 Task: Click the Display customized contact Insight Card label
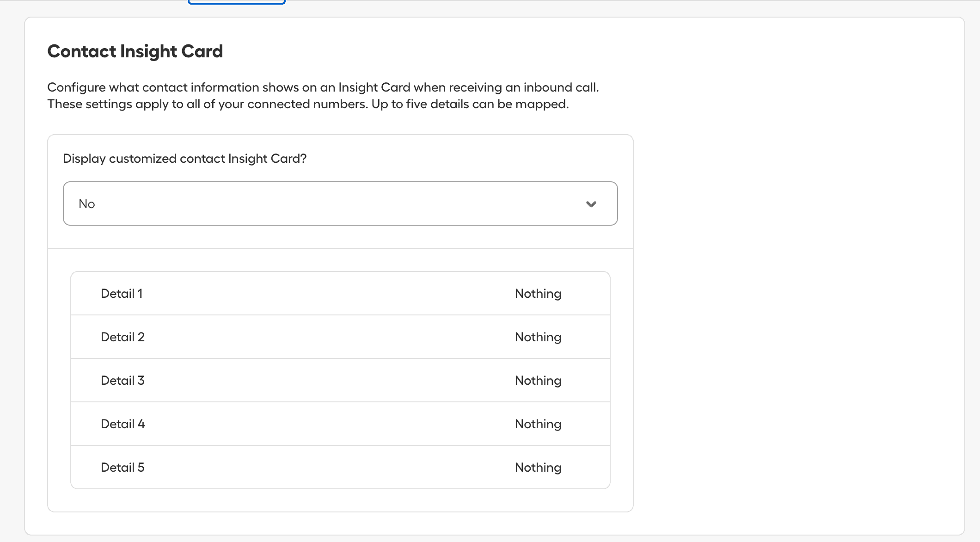[x=184, y=158]
